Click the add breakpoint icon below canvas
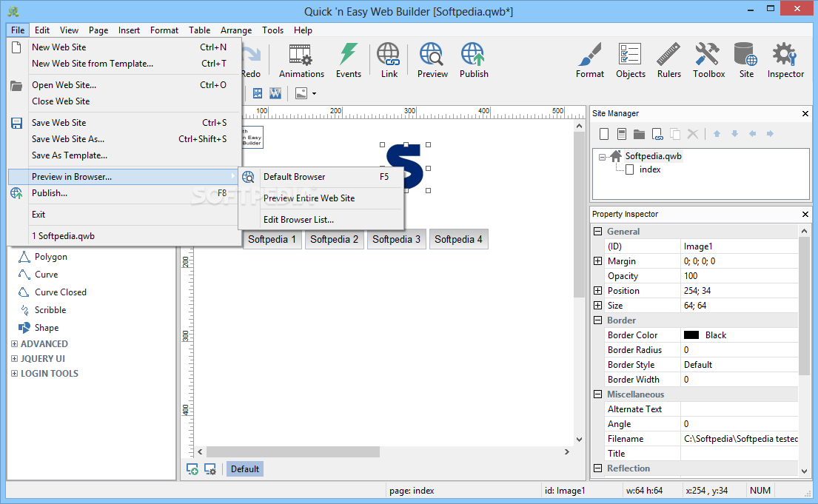Screen dimensions: 818x504 [x=192, y=469]
